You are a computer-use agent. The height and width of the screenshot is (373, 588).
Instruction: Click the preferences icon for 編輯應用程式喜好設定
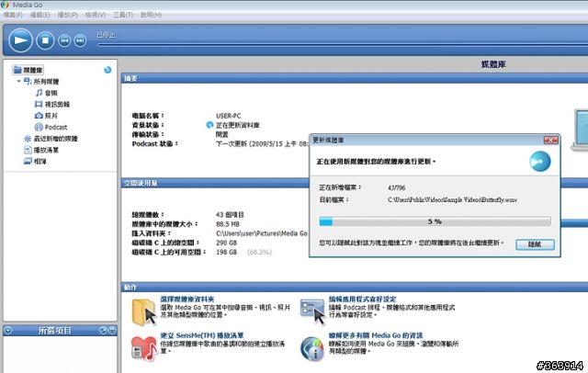(312, 311)
